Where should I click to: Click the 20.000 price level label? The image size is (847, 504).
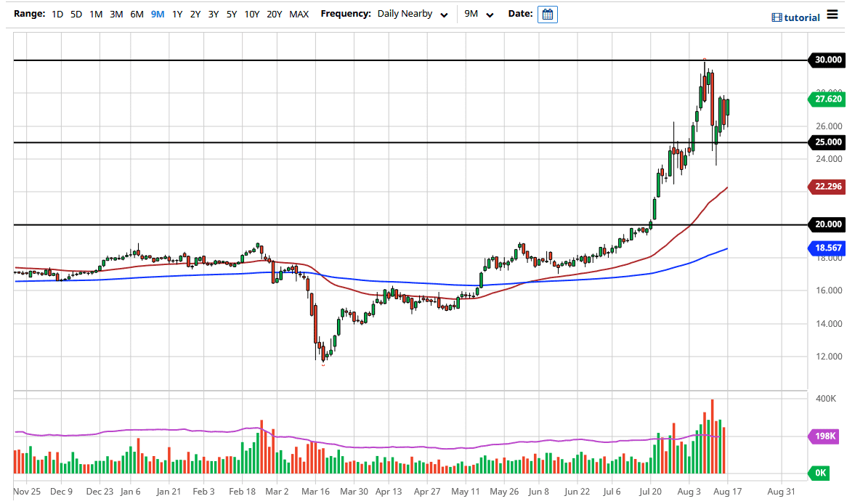click(x=827, y=224)
